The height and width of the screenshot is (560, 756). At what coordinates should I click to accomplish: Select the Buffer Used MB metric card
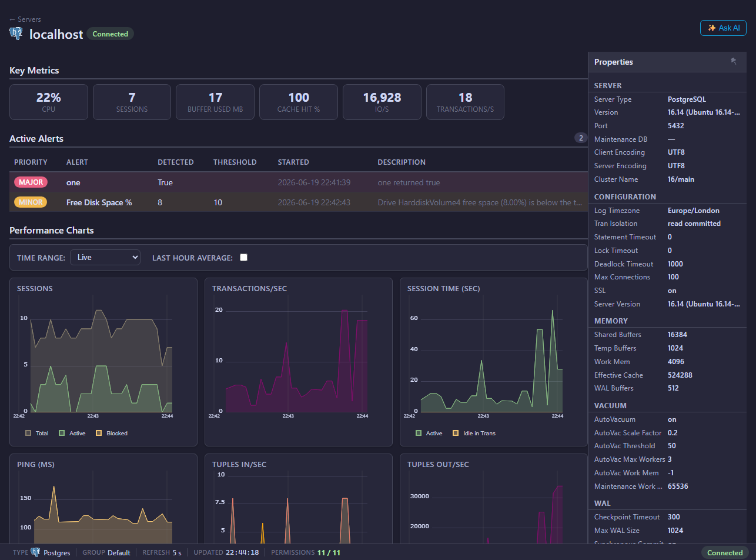point(215,102)
